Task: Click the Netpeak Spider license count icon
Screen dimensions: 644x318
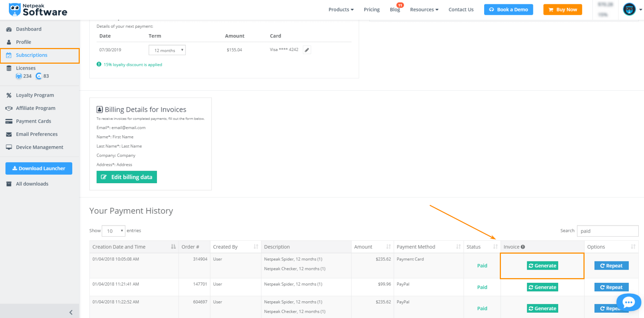Action: [19, 76]
